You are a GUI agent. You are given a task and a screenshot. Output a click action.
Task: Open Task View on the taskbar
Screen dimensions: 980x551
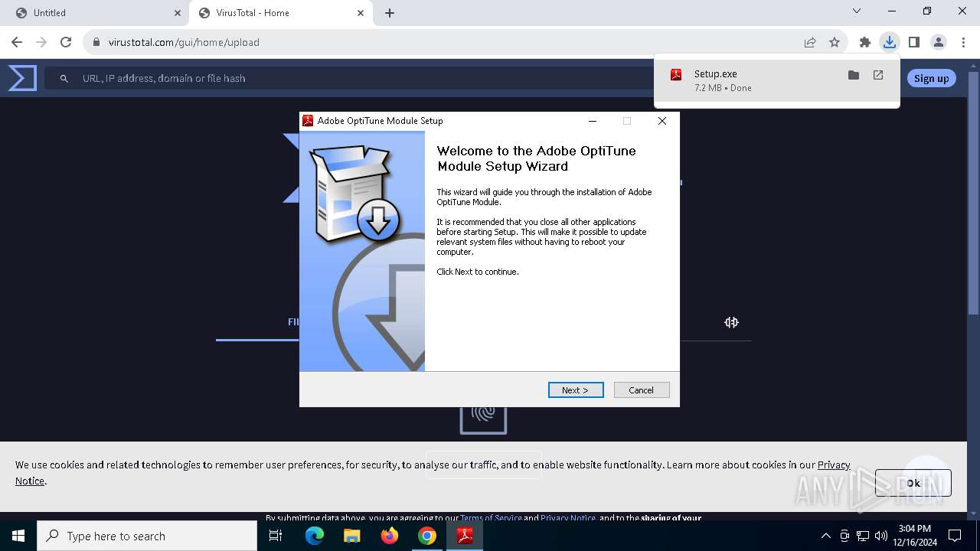[x=276, y=536]
